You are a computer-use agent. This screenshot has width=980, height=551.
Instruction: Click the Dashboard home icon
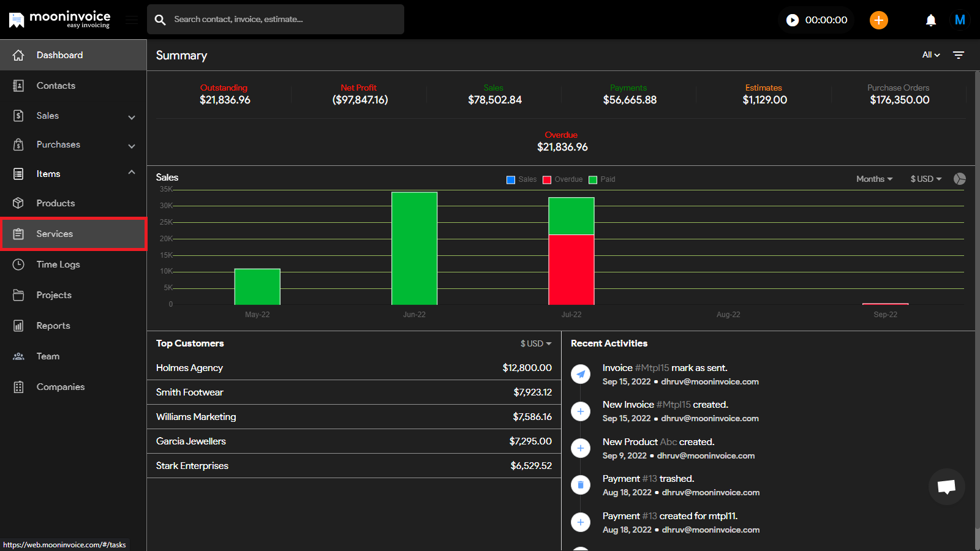[x=18, y=55]
